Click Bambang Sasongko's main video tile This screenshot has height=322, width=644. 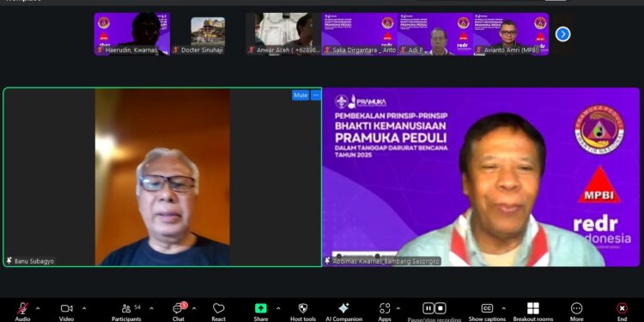click(x=481, y=177)
